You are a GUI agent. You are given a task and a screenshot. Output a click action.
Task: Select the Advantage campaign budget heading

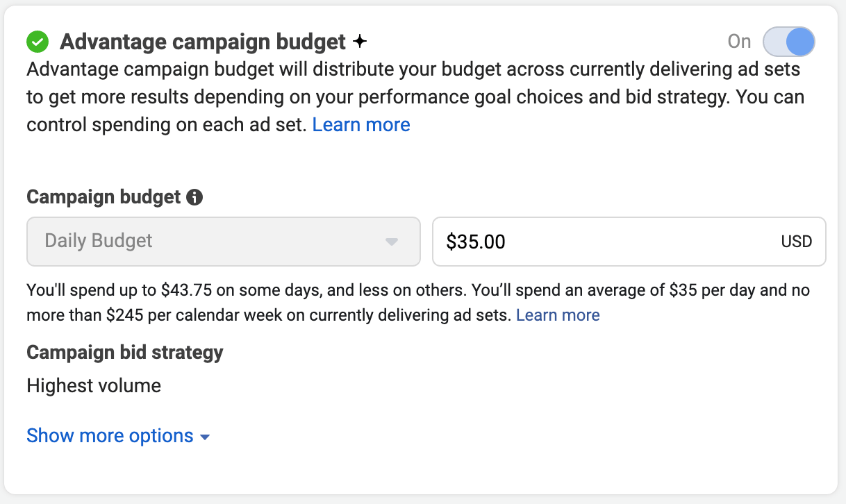pyautogui.click(x=203, y=42)
